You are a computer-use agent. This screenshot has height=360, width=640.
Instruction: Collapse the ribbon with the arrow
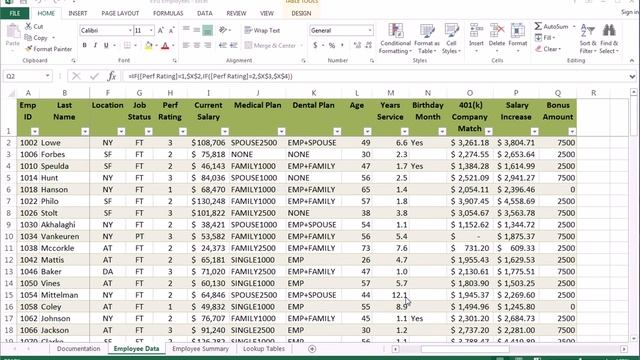[632, 60]
